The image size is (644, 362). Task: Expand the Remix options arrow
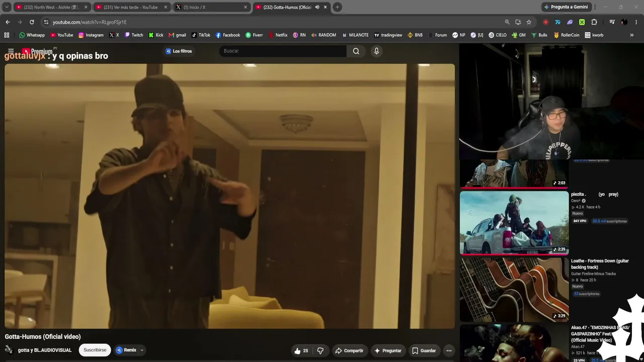(142, 350)
